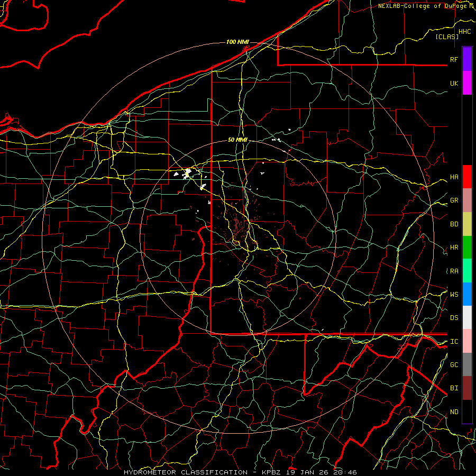Image resolution: width=476 pixels, height=476 pixels.
Task: Click the 'HYDROMETEOR CLASSIFICATION' title text
Action: (x=186, y=472)
